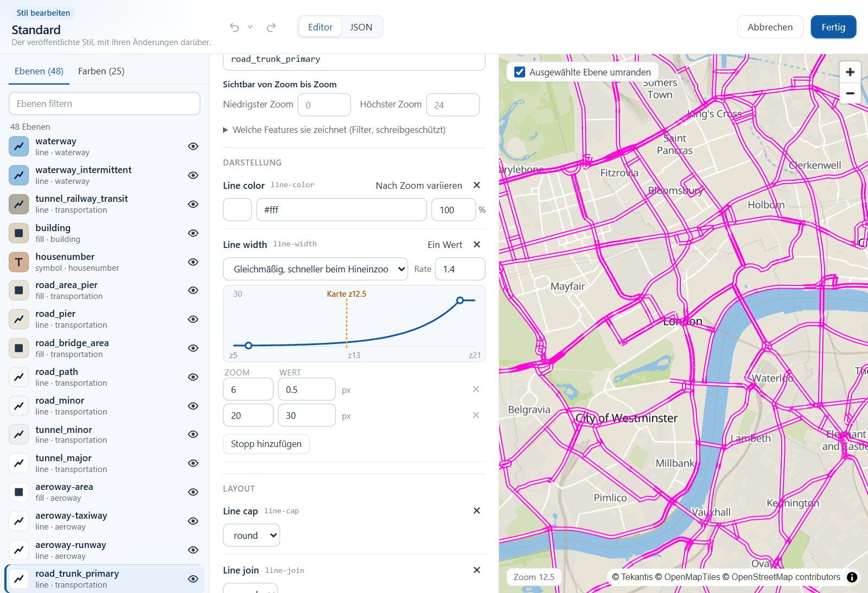The image size is (868, 593).
Task: Zoom in the map with plus button
Action: pos(850,72)
